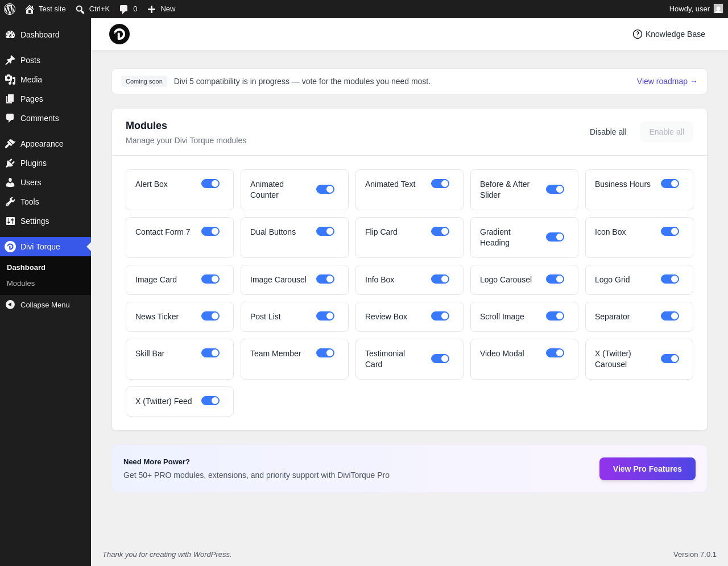Image resolution: width=728 pixels, height=566 pixels.
Task: Click the Version 7.0.1 footer text
Action: (695, 555)
